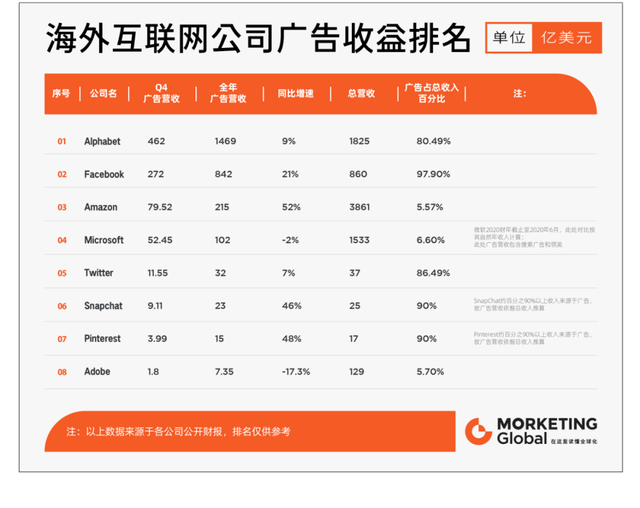Click the '公司名' column header
Screen dimensions: 640x508
(x=103, y=93)
